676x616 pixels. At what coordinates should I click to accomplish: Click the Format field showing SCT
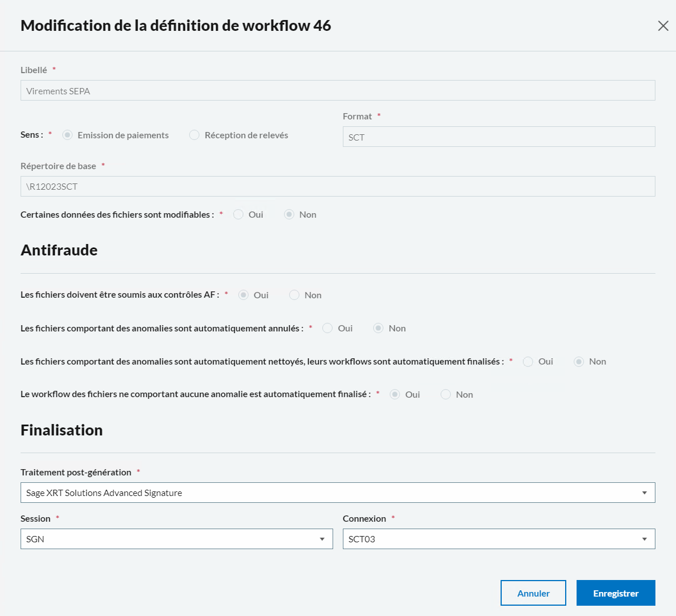coord(498,137)
